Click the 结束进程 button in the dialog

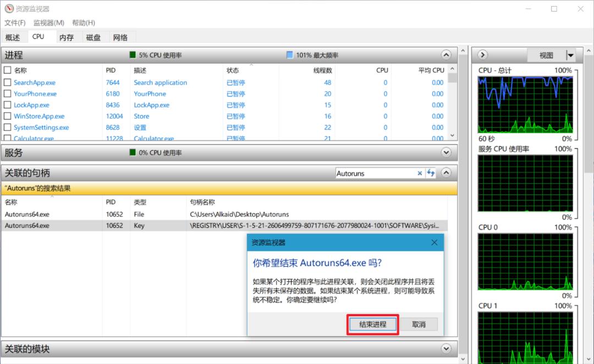tap(372, 324)
